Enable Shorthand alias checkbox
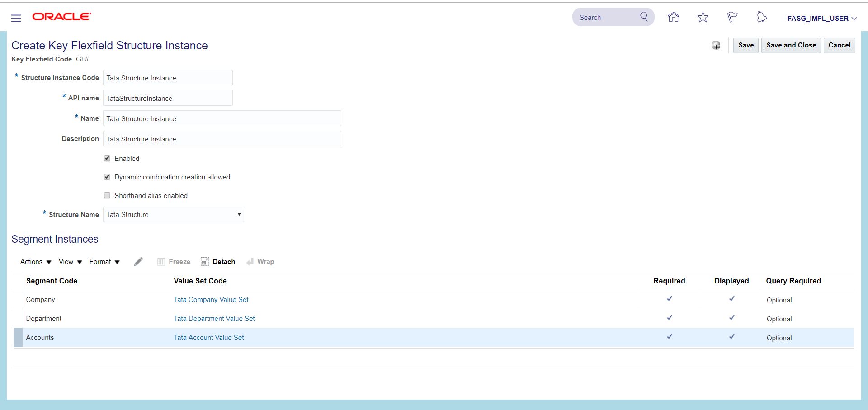Image resolution: width=868 pixels, height=410 pixels. click(107, 196)
